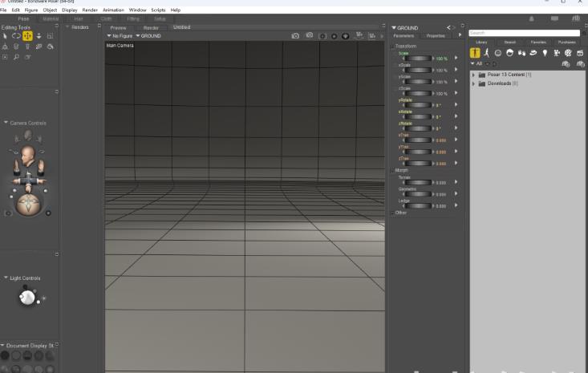Open the Scripts menu

(158, 10)
